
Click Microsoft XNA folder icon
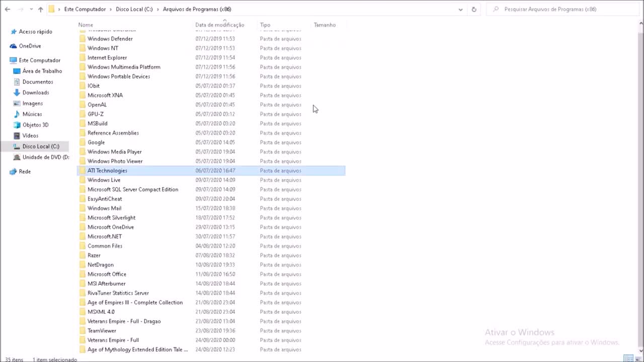click(83, 95)
